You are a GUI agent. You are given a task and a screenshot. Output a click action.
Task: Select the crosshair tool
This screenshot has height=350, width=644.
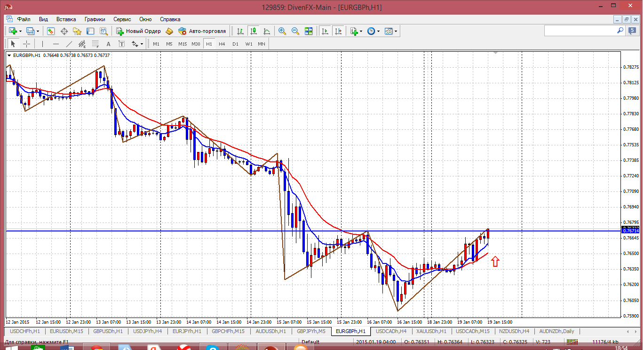27,44
